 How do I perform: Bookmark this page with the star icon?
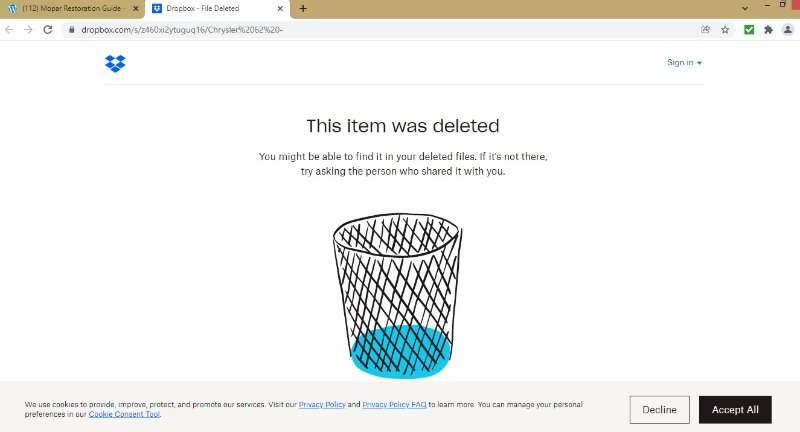pos(725,30)
